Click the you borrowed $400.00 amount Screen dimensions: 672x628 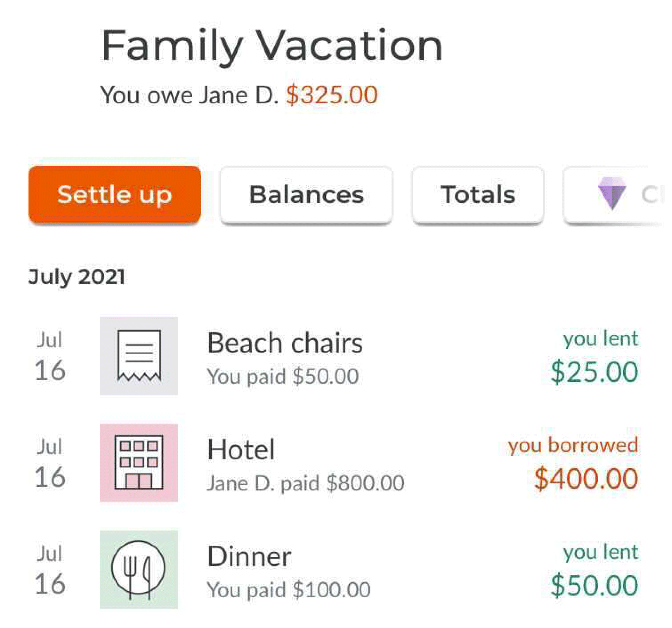pos(586,478)
